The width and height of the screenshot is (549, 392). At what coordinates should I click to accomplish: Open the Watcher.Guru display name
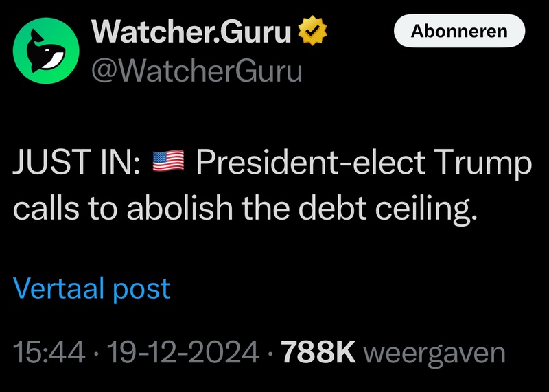pos(191,32)
